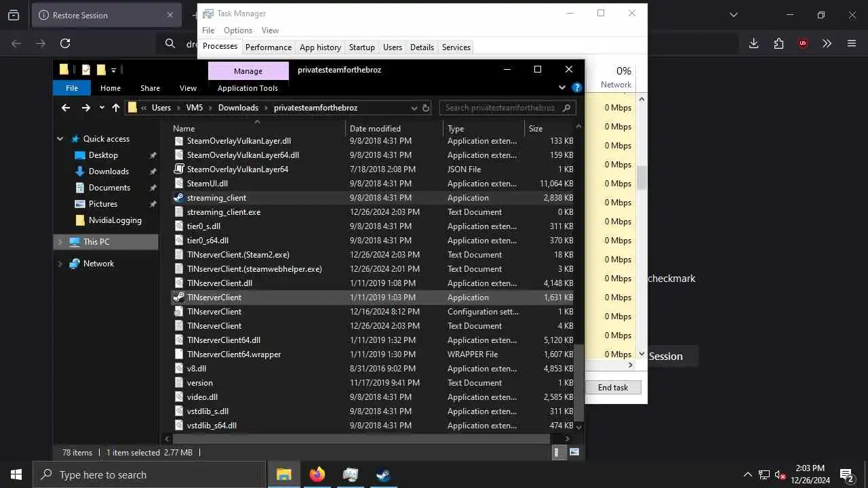Open Steam from the taskbar
Viewport: 868px width, 488px height.
click(x=384, y=474)
